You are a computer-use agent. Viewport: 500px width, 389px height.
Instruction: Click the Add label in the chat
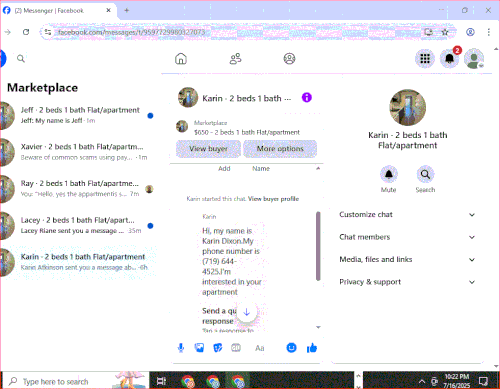[224, 169]
